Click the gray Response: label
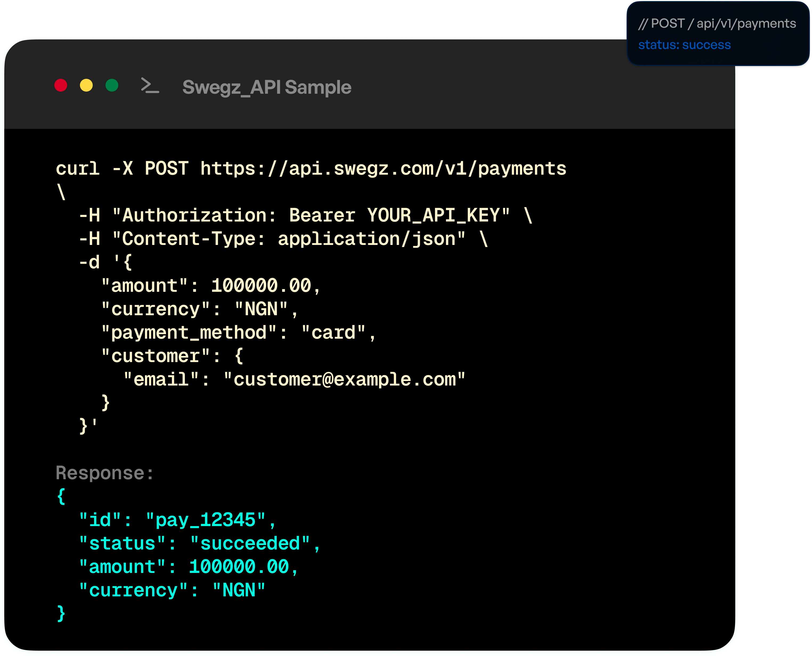Screen dimensions: 812x656 [104, 473]
